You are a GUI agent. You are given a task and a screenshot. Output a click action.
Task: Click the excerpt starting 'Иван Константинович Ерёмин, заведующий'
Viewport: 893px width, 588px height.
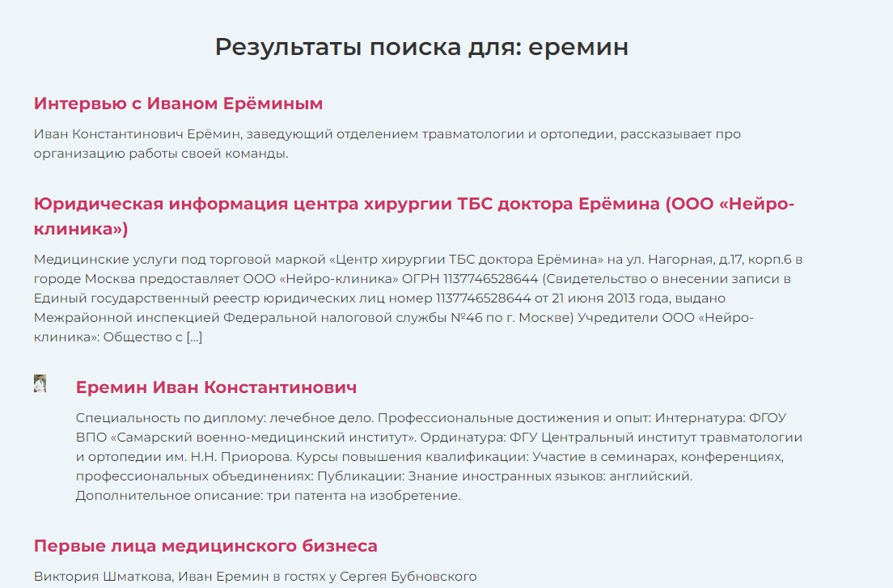click(387, 143)
